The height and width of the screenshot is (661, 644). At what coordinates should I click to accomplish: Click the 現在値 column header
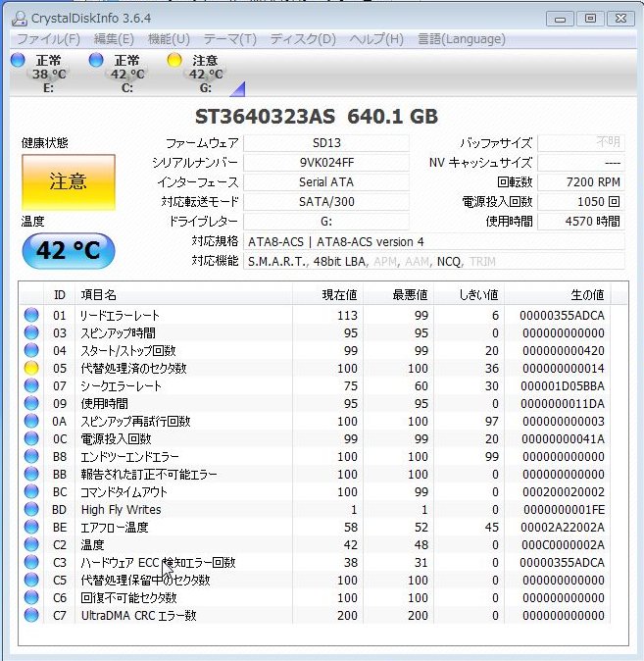pyautogui.click(x=327, y=294)
